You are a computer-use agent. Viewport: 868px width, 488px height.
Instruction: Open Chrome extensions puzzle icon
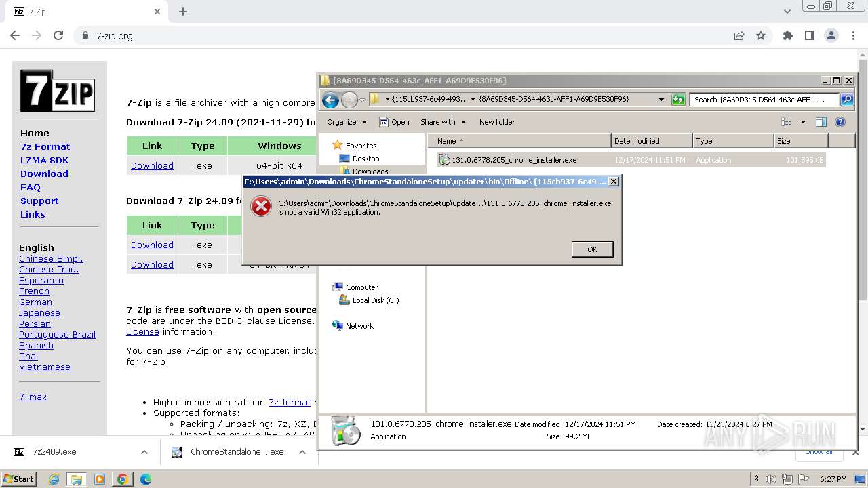tap(787, 35)
